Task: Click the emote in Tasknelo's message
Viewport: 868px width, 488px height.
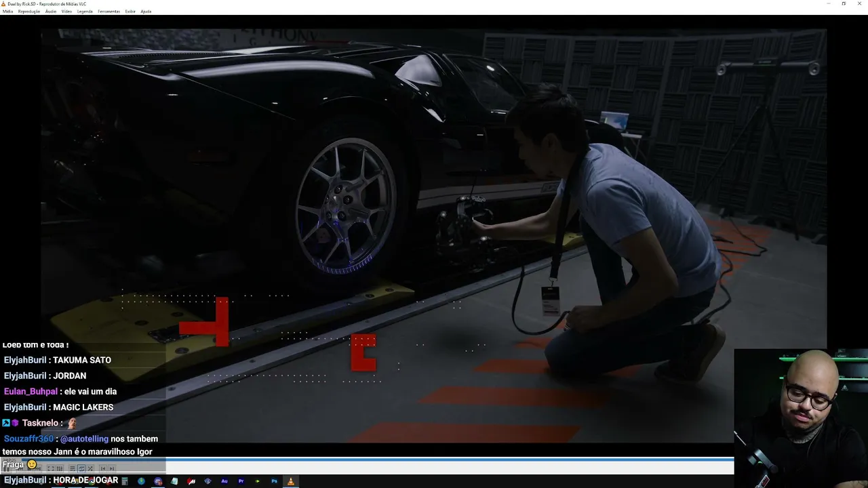Action: tap(72, 423)
